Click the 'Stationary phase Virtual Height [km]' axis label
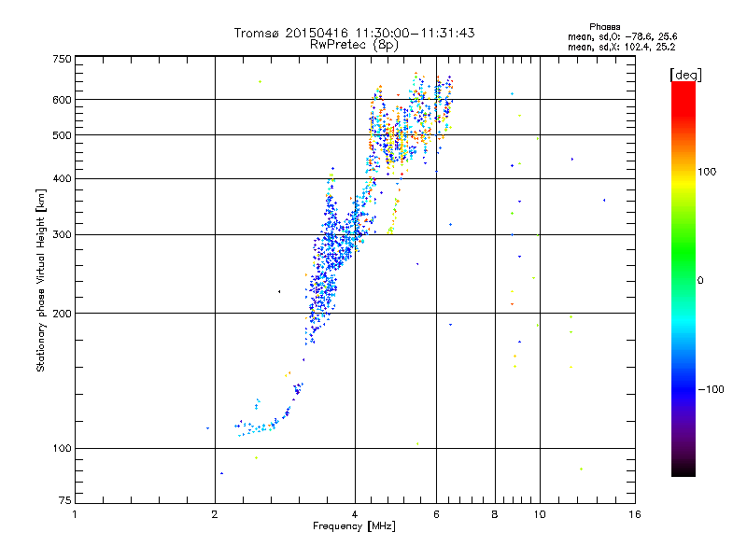The image size is (747, 560). (41, 280)
